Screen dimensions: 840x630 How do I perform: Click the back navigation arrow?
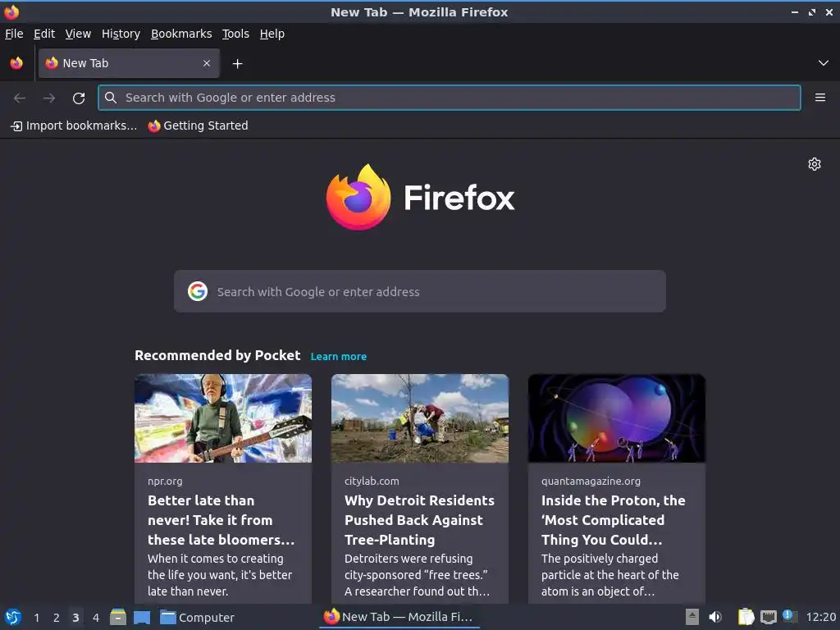click(20, 98)
